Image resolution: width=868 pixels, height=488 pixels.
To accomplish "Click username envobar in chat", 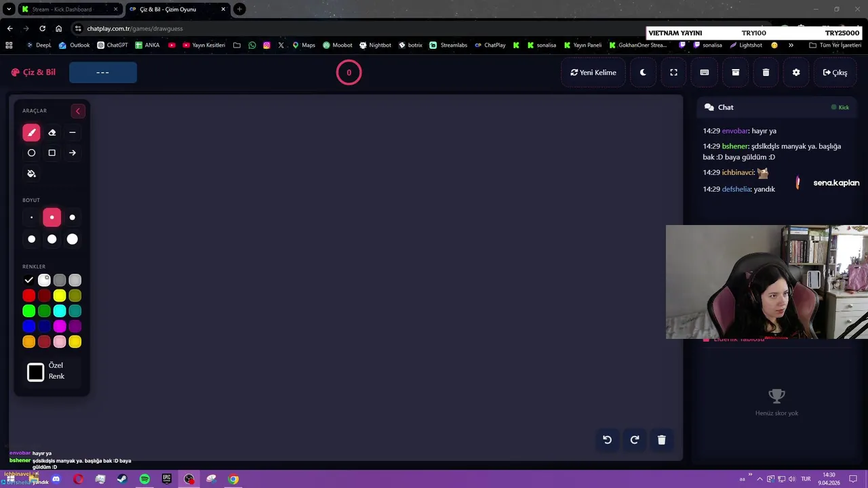I will coord(735,131).
